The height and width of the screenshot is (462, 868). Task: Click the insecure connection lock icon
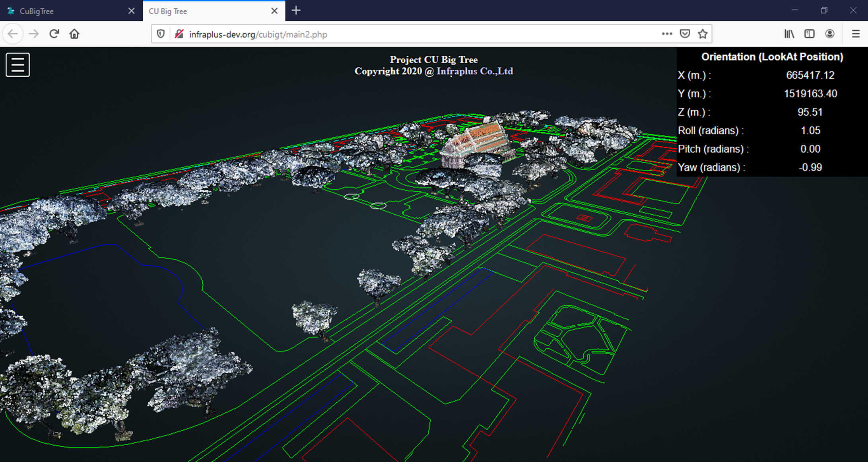(179, 34)
